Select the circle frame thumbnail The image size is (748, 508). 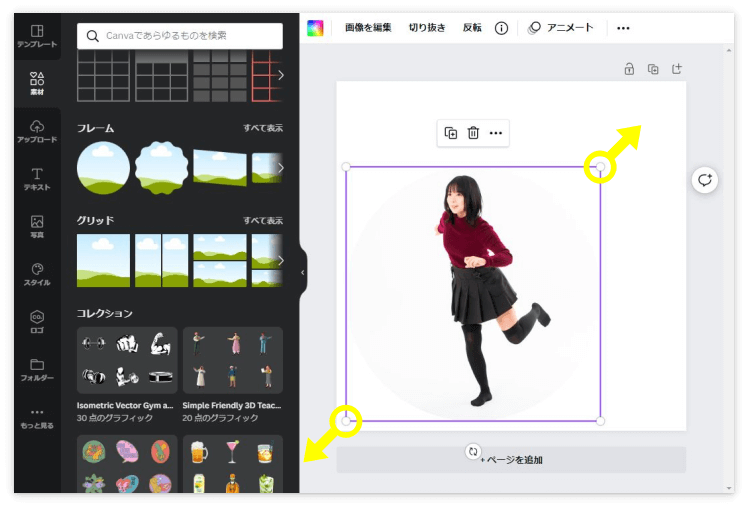tap(103, 168)
